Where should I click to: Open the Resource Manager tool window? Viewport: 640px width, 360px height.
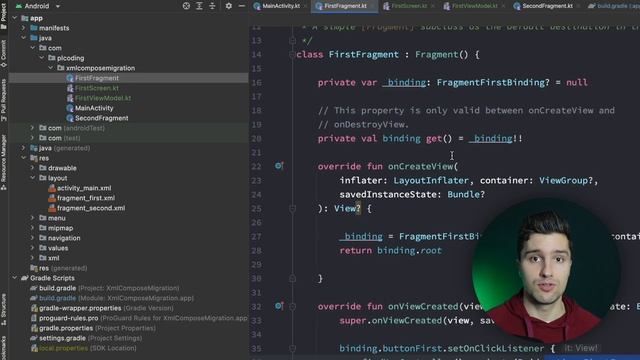click(x=4, y=162)
